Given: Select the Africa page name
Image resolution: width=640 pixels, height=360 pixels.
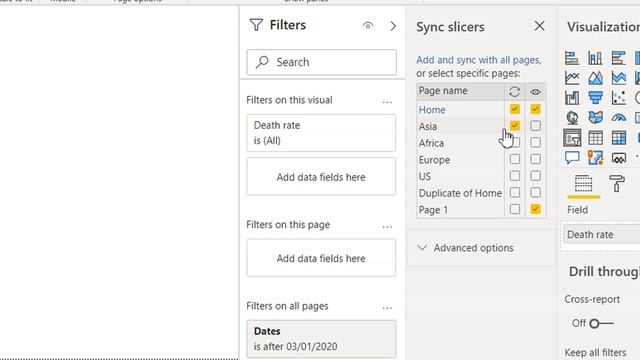Looking at the screenshot, I should [x=431, y=143].
